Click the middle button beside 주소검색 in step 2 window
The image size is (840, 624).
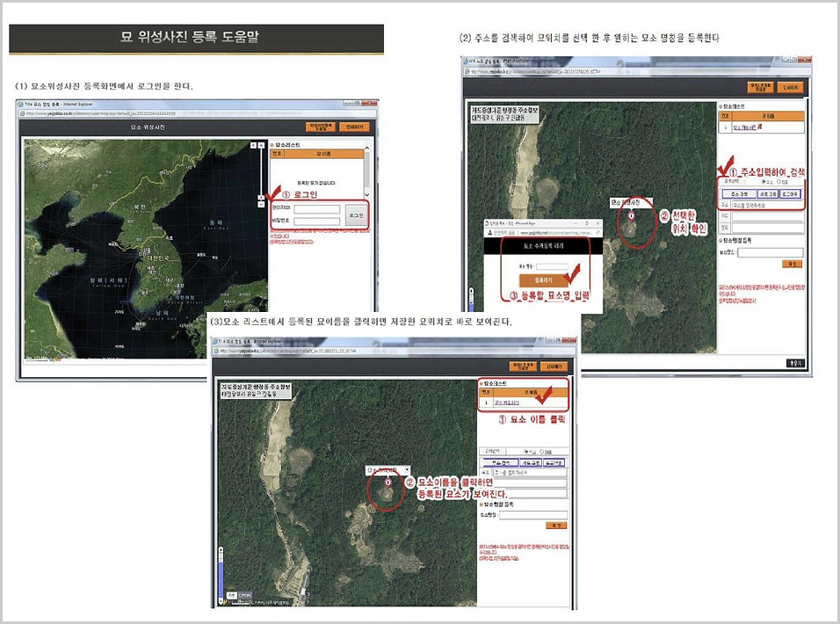click(x=768, y=194)
